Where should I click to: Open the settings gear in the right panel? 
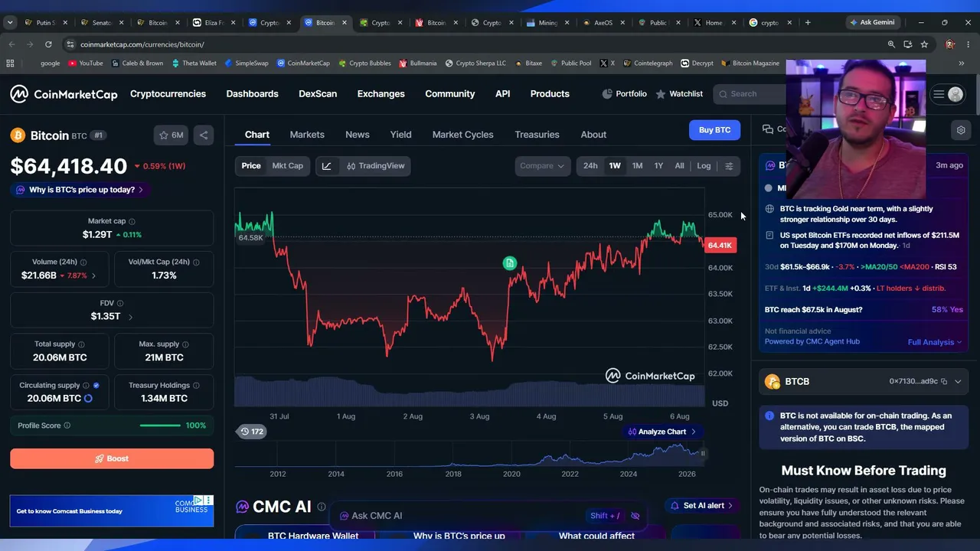961,130
